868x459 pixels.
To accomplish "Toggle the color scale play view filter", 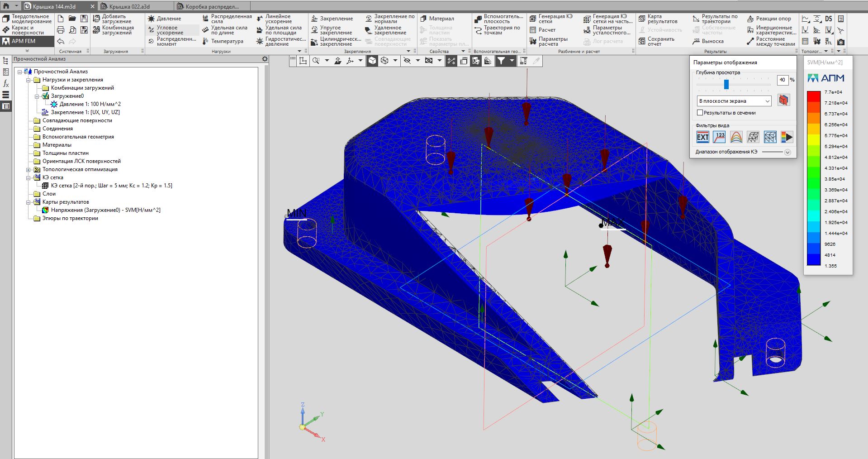I will click(787, 137).
